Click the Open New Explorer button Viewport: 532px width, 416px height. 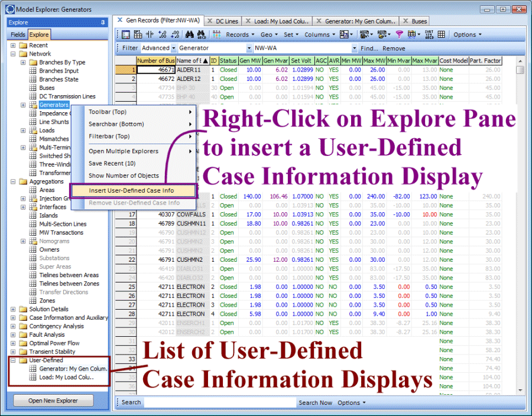coord(53,401)
